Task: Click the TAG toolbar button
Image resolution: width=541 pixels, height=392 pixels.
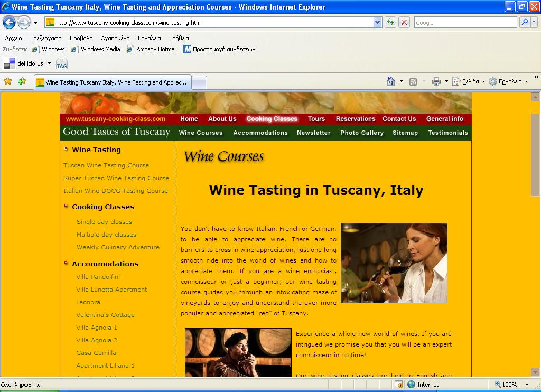Action: 62,64
